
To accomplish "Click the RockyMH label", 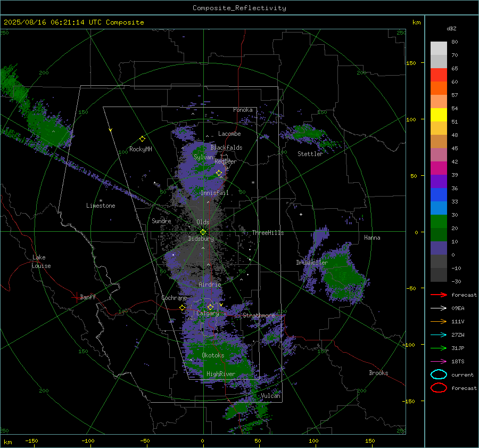I will 141,149.
